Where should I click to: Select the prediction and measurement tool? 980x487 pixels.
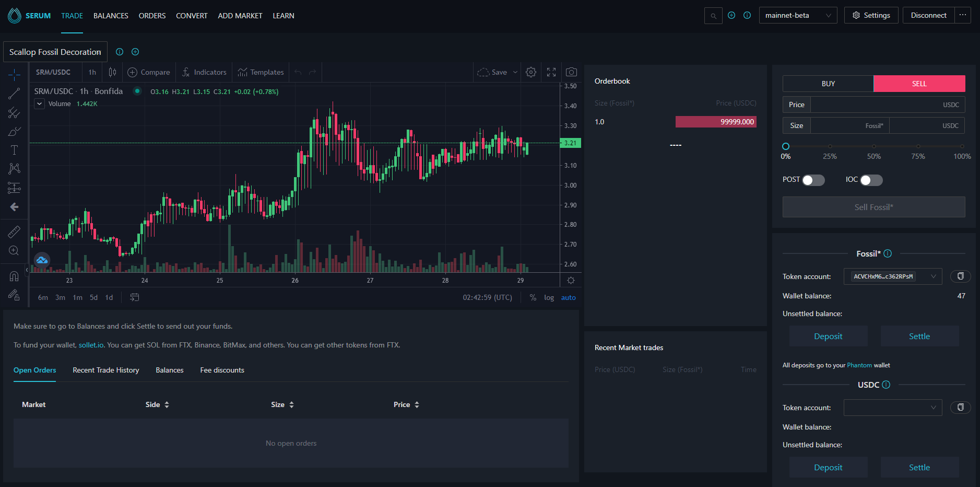pyautogui.click(x=14, y=188)
